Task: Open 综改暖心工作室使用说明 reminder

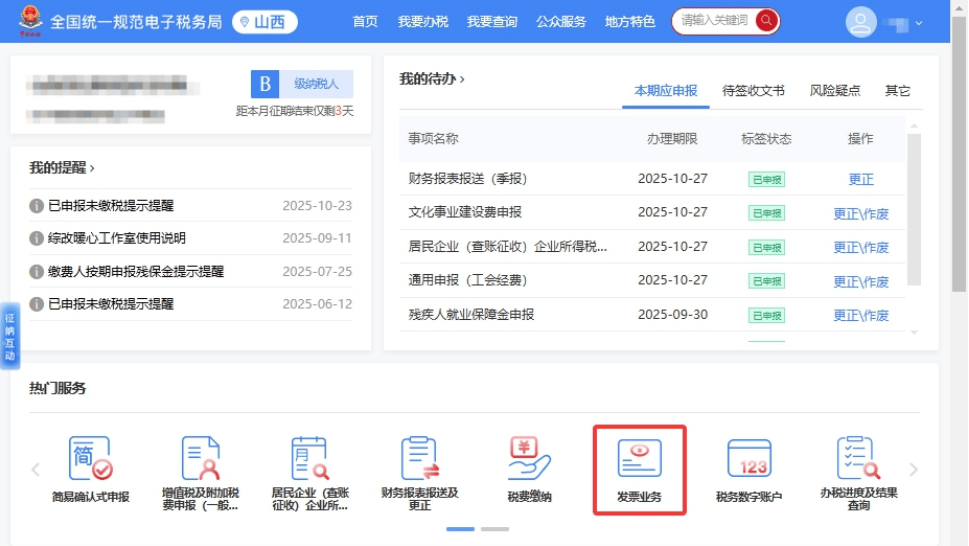Action: coord(117,238)
